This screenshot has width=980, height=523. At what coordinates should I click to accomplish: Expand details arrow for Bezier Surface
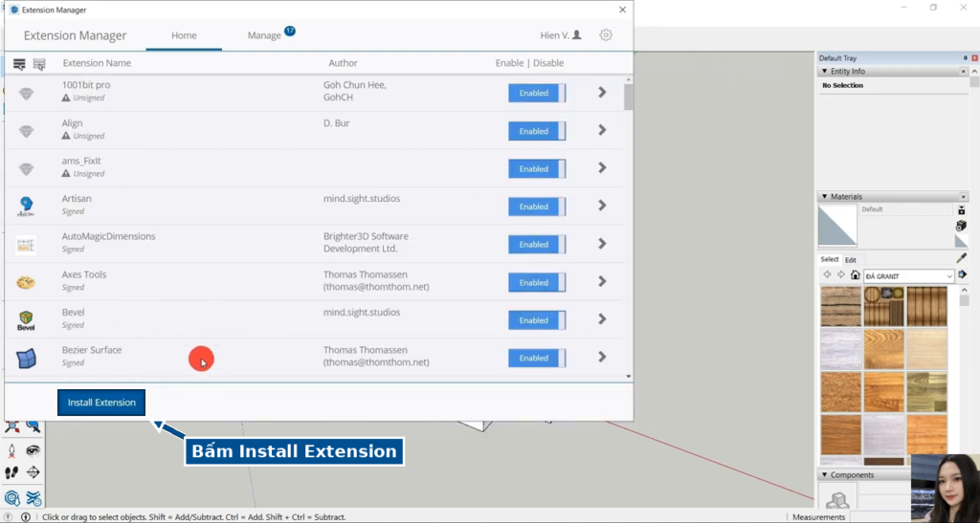click(603, 357)
